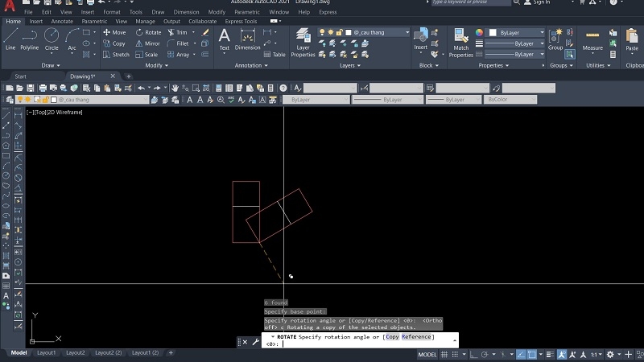Open the File menu
644x362 pixels.
[x=28, y=12]
